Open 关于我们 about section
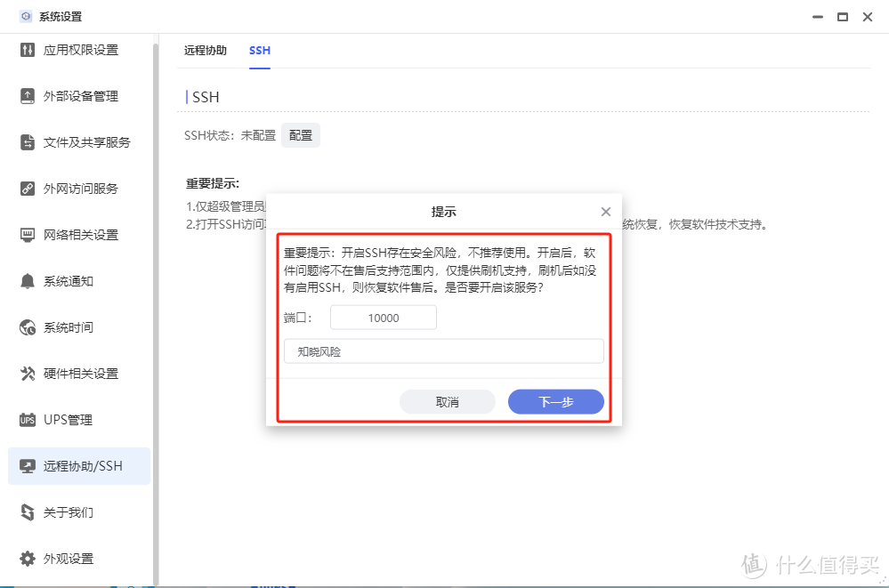The width and height of the screenshot is (889, 588). (66, 512)
